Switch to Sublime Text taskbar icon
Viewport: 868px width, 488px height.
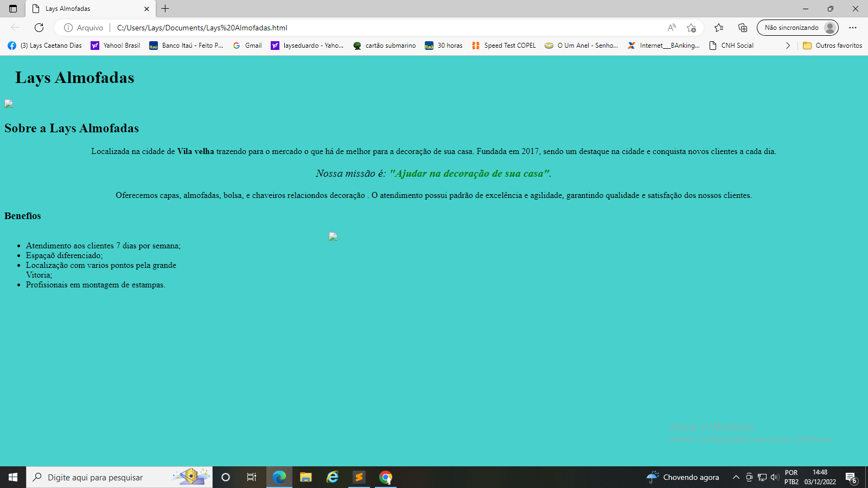(x=359, y=477)
